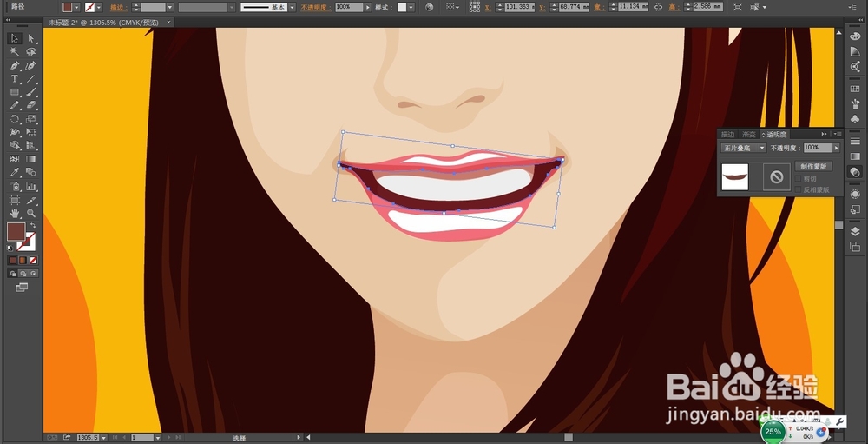Pick the Magic Wand tool
The height and width of the screenshot is (444, 868).
pos(15,52)
